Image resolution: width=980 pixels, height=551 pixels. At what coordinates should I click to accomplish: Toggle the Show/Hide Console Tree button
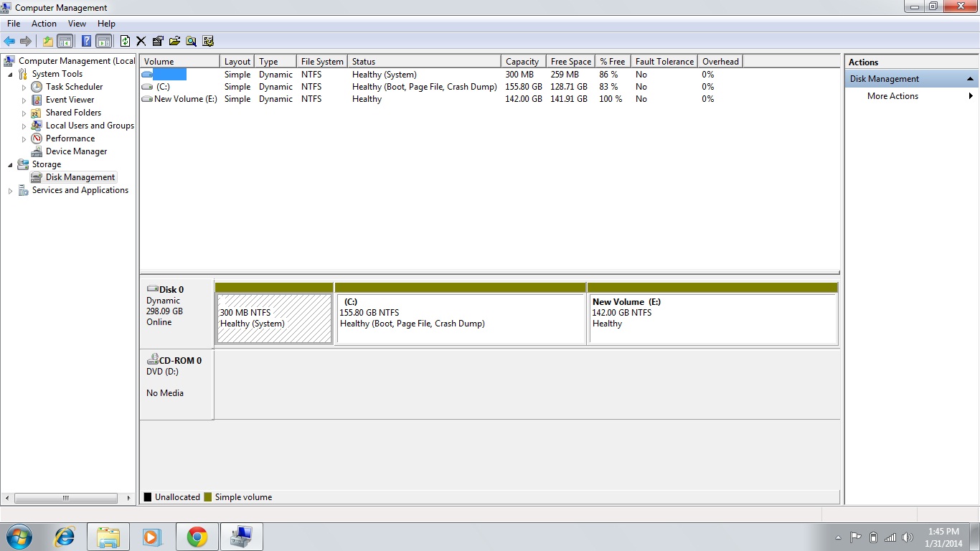tap(65, 41)
